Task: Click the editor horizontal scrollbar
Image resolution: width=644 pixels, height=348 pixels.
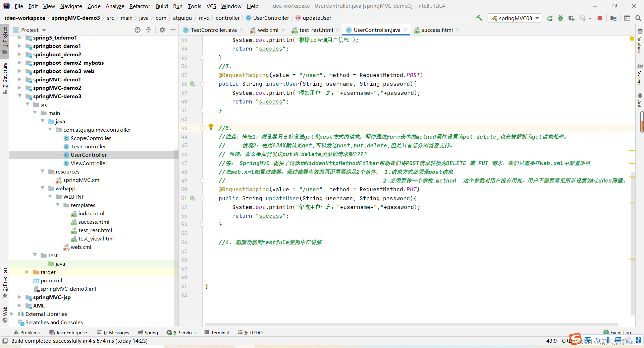Action: coord(411,325)
